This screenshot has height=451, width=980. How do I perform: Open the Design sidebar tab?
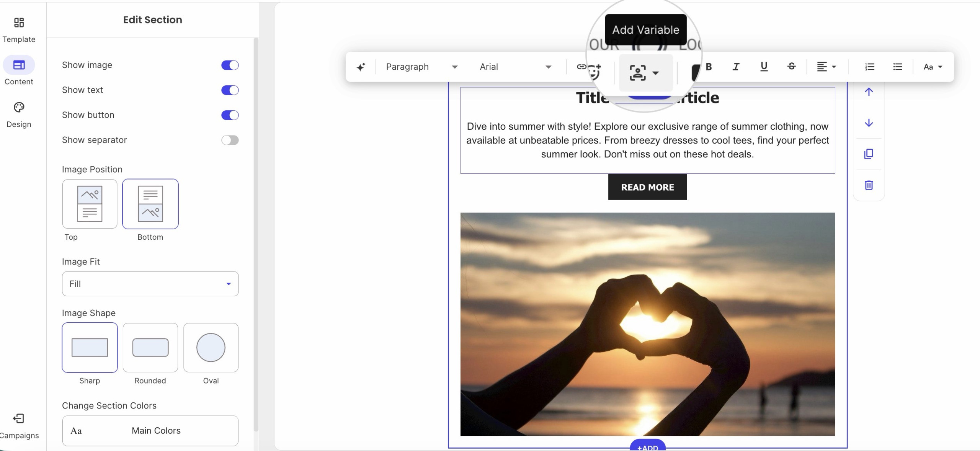click(x=19, y=115)
